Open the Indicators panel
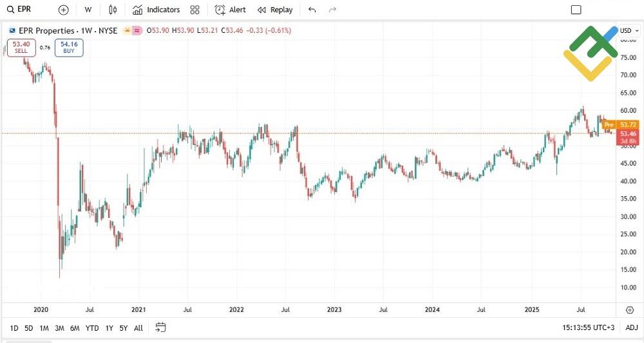Screen dimensions: 644x343 [x=156, y=10]
